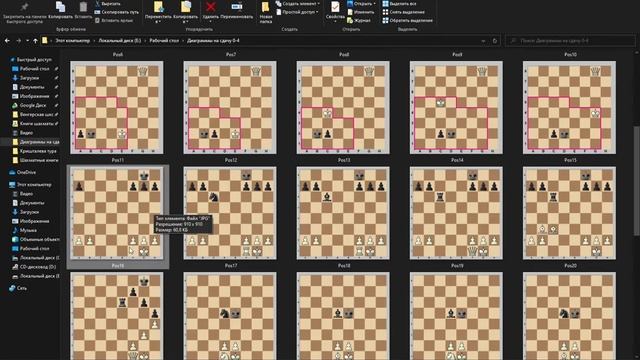
Task: Open the 'Венгерская шко…' pinned folder
Action: pyautogui.click(x=37, y=115)
